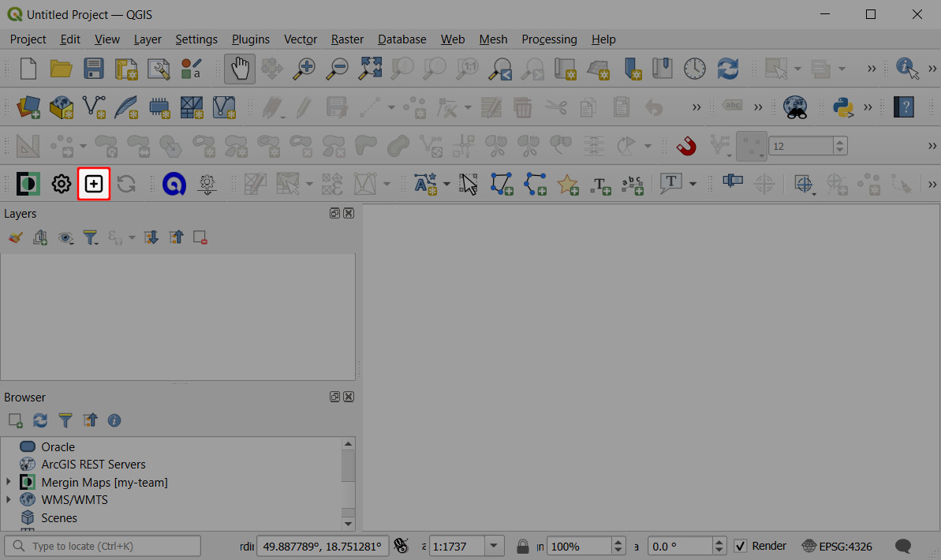Refresh the Browser panel
The width and height of the screenshot is (941, 560).
(x=40, y=420)
